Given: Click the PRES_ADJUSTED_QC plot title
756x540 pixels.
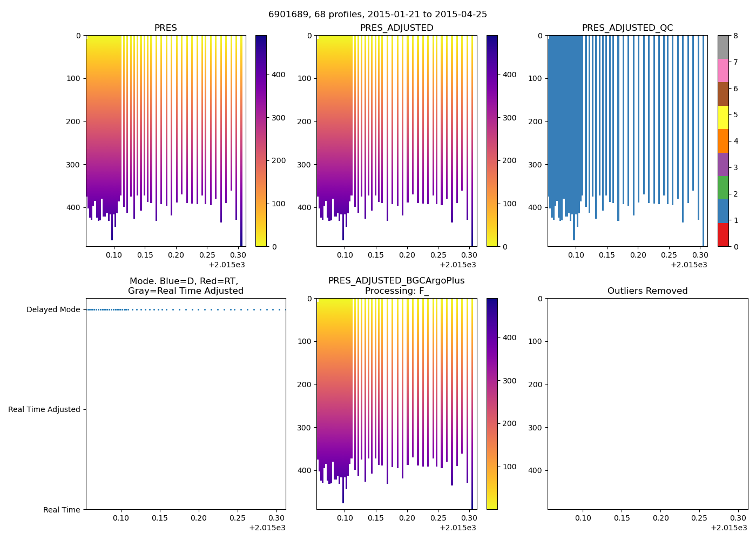Looking at the screenshot, I should 627,28.
